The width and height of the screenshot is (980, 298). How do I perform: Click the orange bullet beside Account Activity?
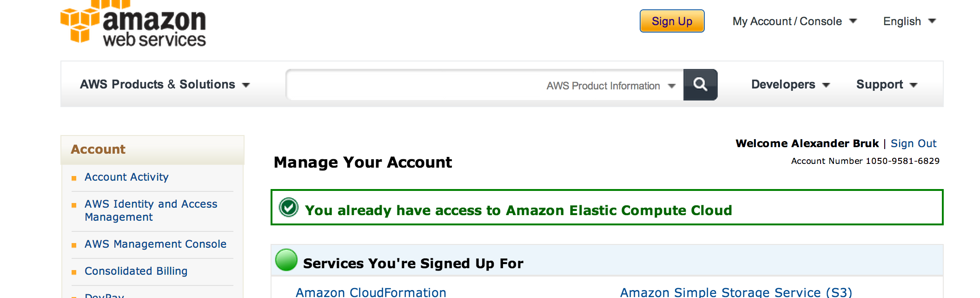[x=74, y=178]
